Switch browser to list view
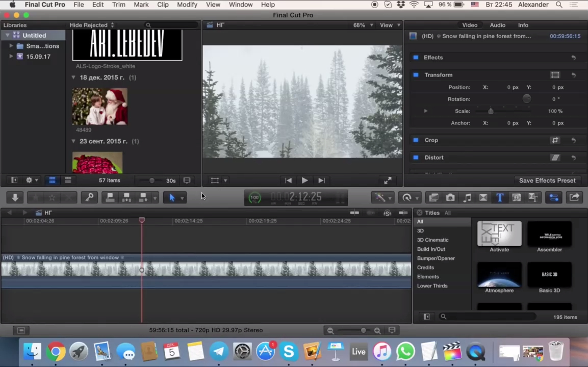The image size is (588, 367). (x=68, y=180)
